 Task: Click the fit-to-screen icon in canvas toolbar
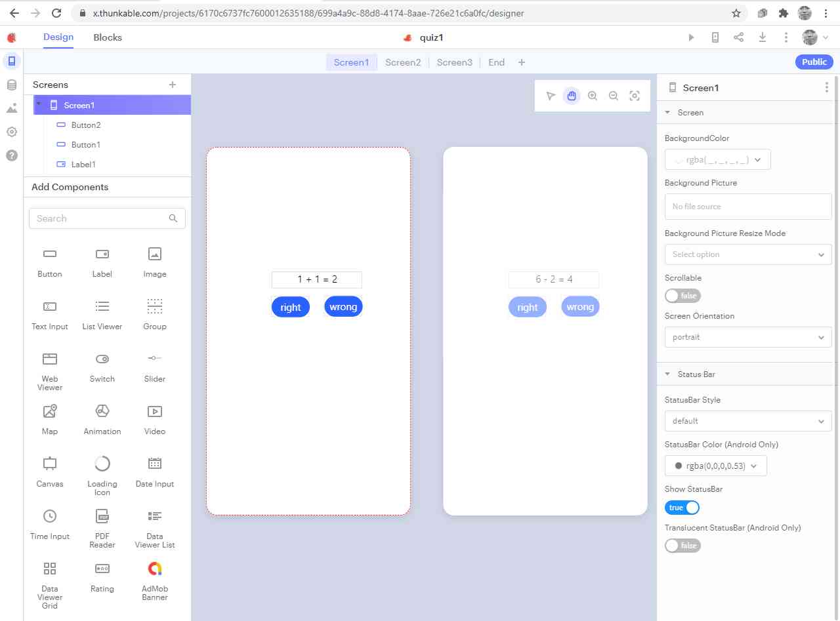pos(635,96)
